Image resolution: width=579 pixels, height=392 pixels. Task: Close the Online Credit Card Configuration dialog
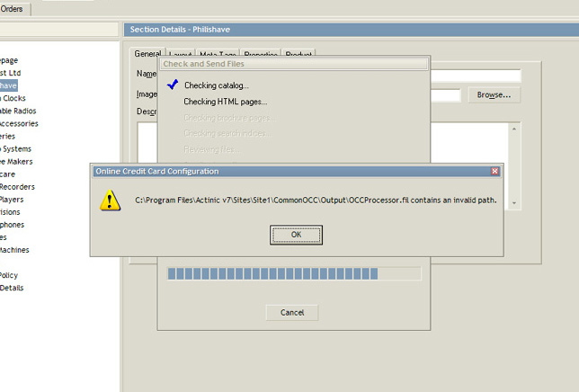pos(494,171)
